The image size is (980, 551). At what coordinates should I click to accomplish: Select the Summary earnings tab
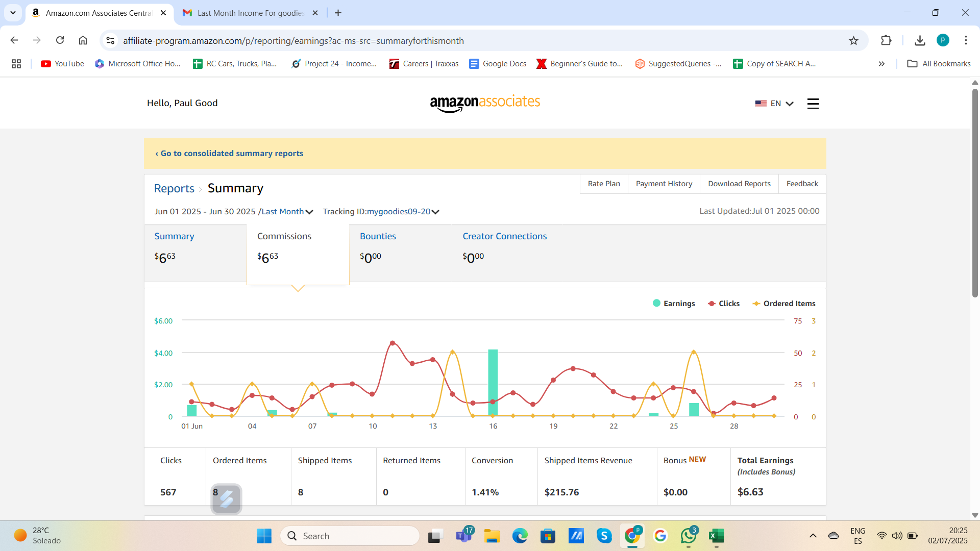pos(195,253)
